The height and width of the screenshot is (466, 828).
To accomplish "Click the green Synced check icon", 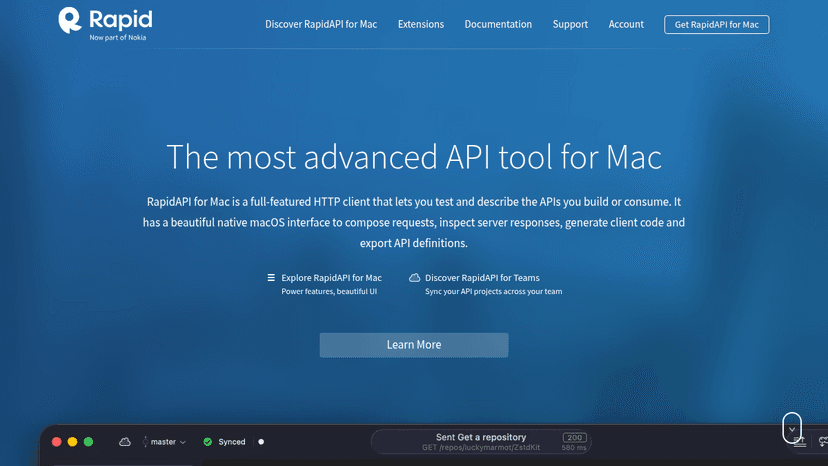I will pyautogui.click(x=208, y=442).
